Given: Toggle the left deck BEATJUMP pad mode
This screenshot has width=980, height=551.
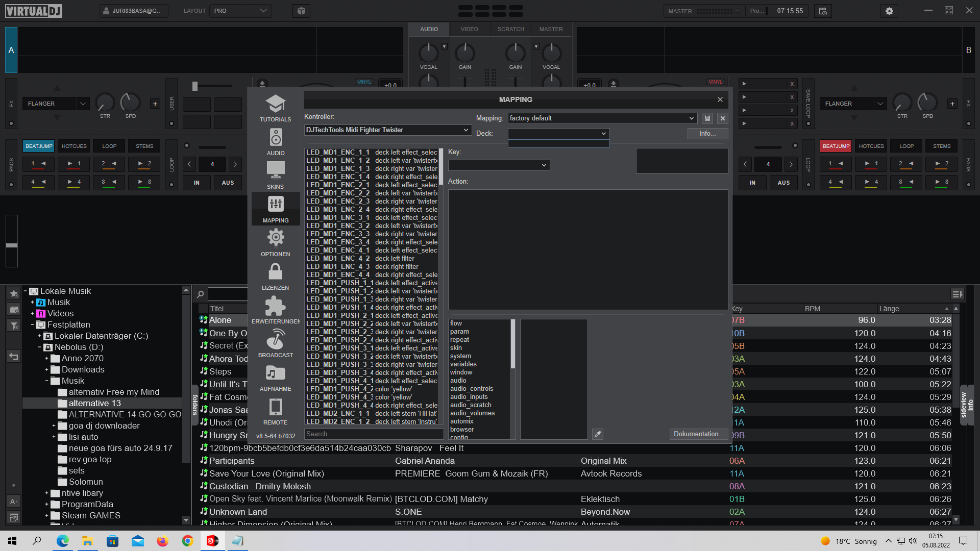Looking at the screenshot, I should (39, 146).
